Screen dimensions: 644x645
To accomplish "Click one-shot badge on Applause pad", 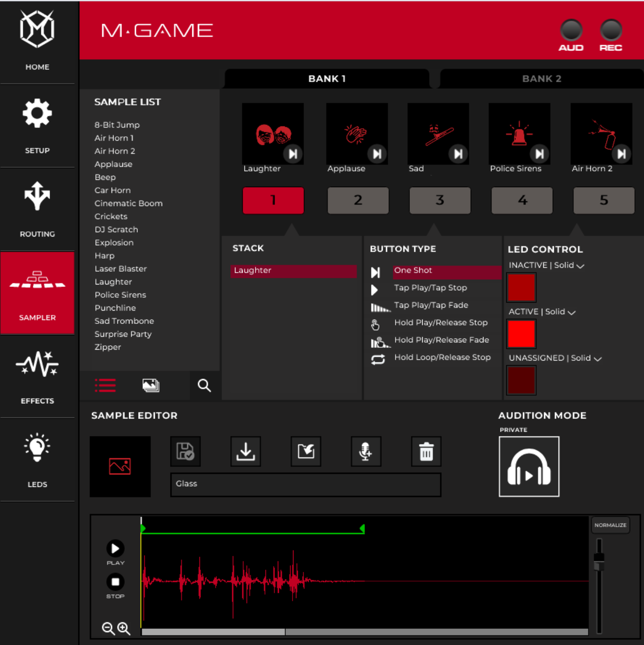I will 377,154.
